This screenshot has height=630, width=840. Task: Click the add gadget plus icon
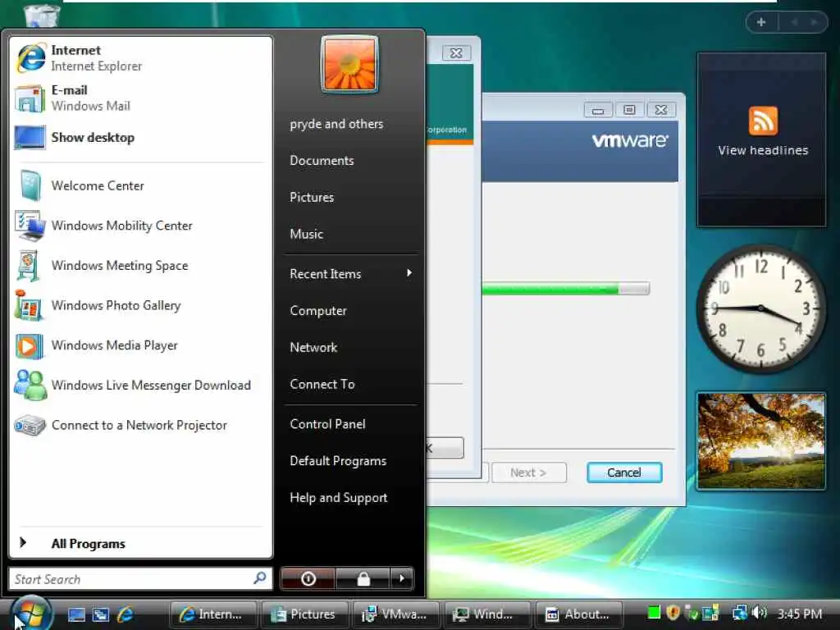tap(761, 22)
